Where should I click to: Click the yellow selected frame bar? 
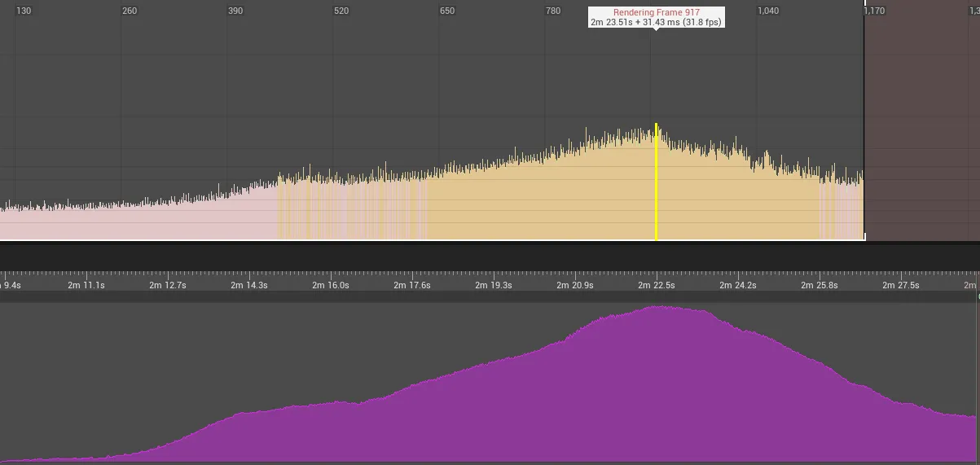point(656,182)
